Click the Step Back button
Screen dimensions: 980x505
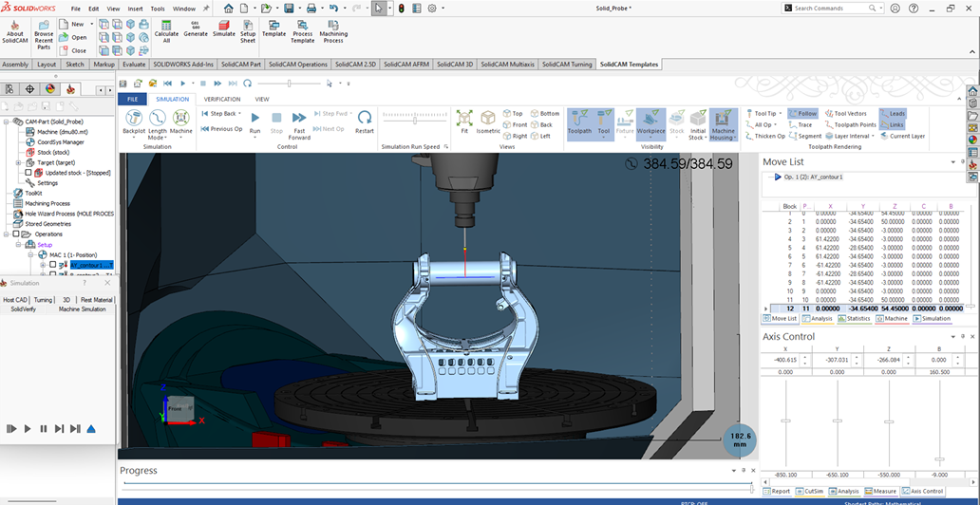pyautogui.click(x=218, y=114)
